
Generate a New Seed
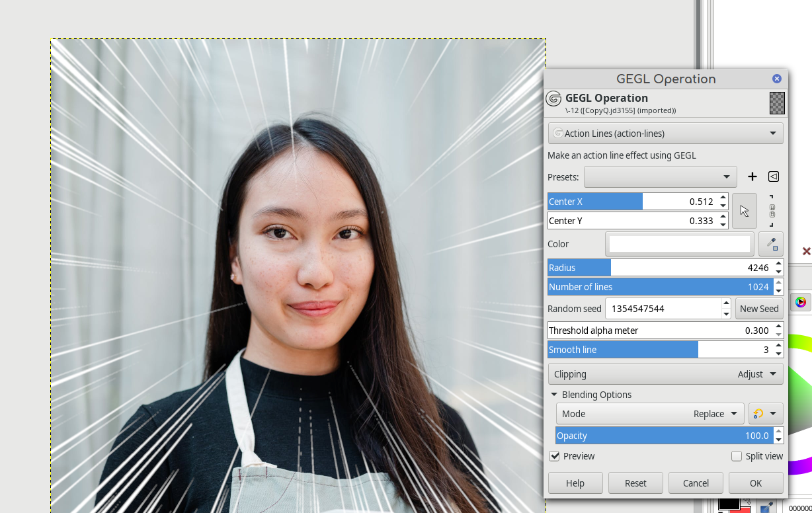coord(759,309)
